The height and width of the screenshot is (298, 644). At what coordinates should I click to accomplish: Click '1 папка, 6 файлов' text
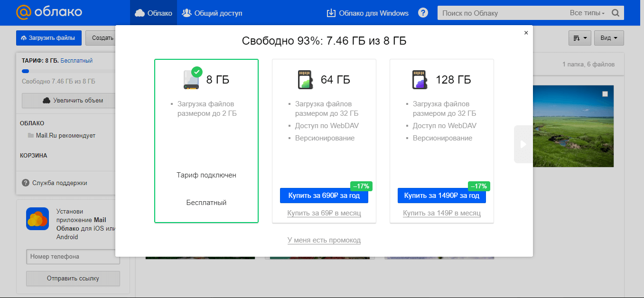pos(588,64)
